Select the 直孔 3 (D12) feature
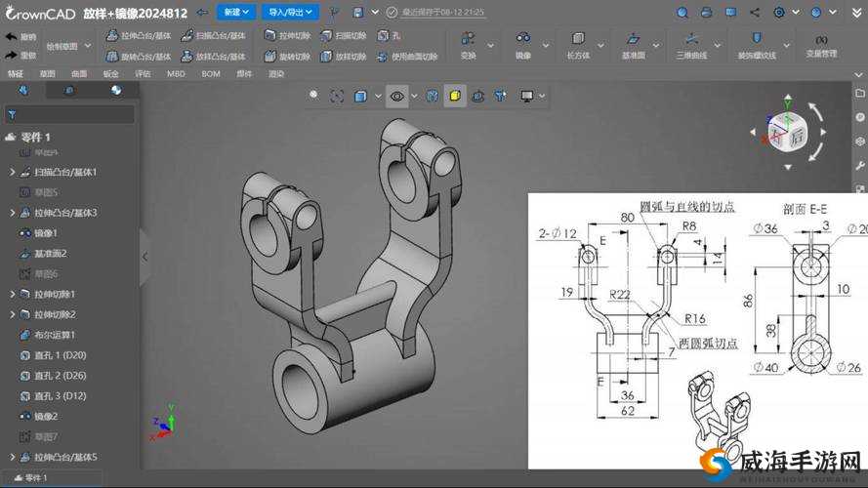The height and width of the screenshot is (488, 868). [x=53, y=396]
